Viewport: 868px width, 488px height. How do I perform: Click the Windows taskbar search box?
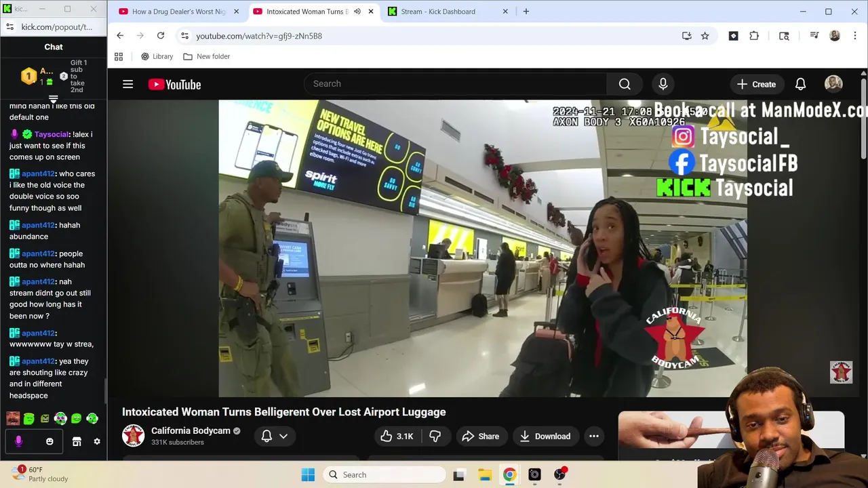383,474
